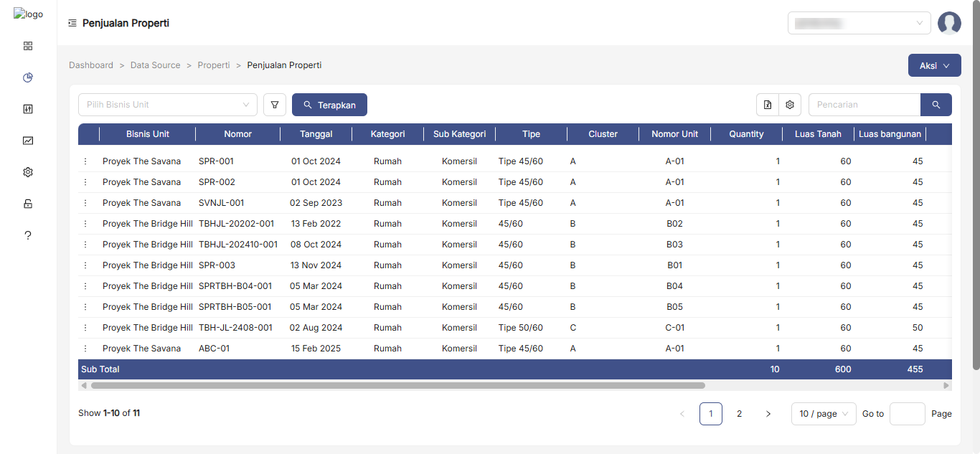Go to page 2 of results

(x=740, y=414)
